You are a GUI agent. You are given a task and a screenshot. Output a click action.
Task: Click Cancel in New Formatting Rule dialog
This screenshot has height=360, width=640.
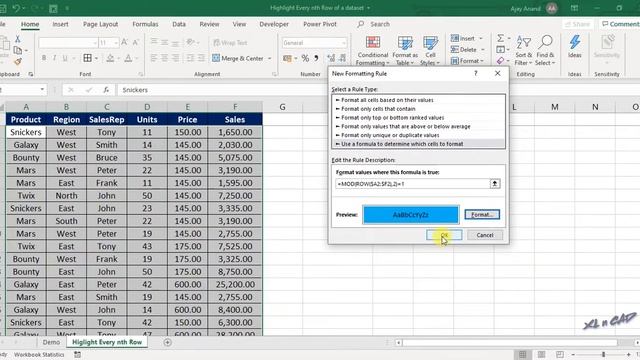tap(484, 235)
